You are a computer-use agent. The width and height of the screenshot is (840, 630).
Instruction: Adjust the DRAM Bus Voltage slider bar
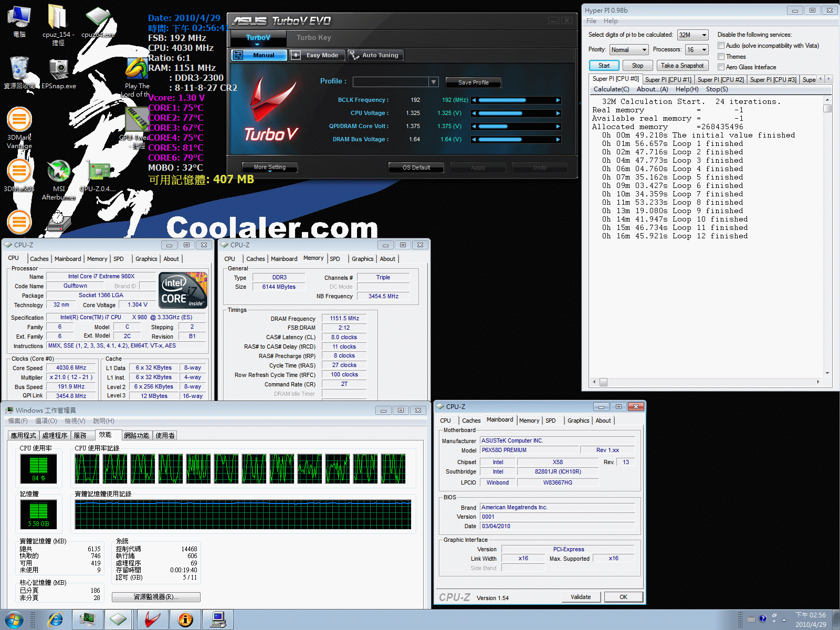(516, 139)
